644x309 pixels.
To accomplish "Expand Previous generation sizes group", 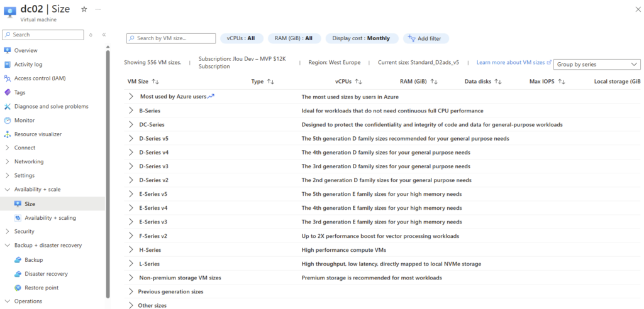I will click(x=131, y=291).
